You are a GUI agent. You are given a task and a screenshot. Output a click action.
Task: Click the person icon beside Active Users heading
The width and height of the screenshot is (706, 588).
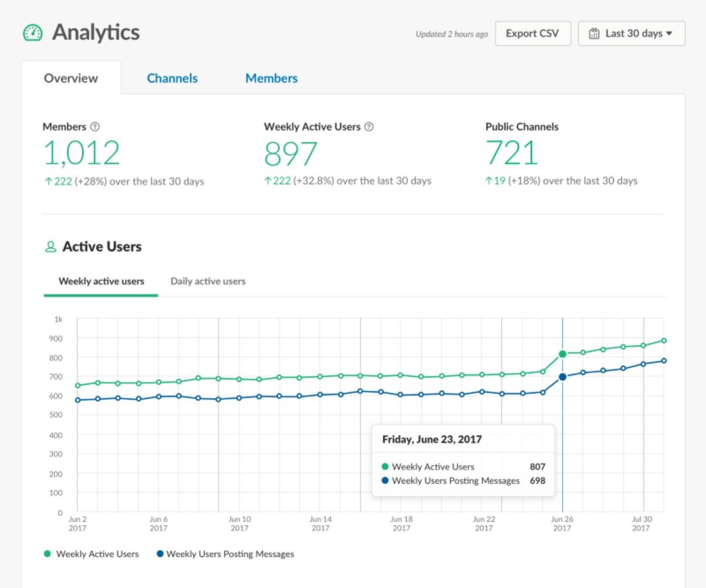tap(51, 247)
